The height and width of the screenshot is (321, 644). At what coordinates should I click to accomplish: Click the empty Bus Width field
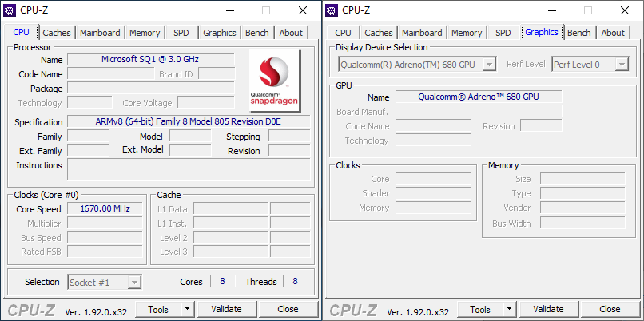582,223
